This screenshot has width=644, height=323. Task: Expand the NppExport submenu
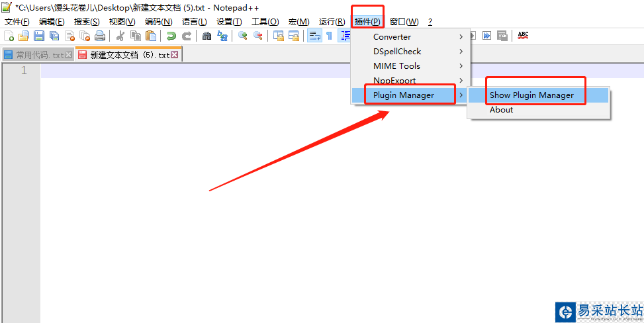[411, 80]
